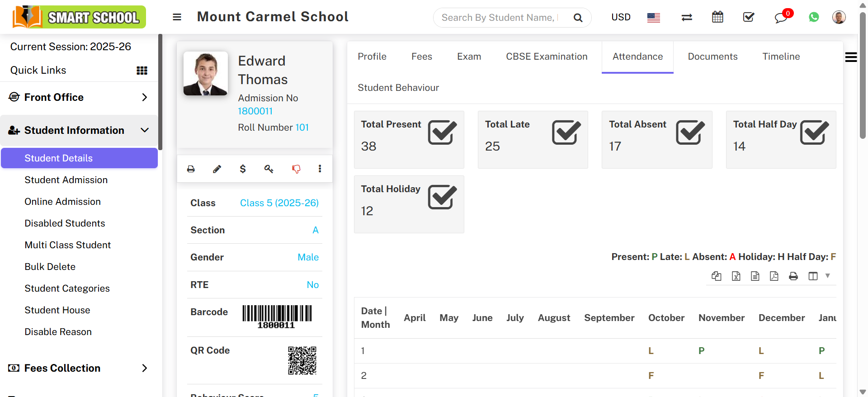Open task checklist icon in header
Viewport: 868px width, 397px height.
(x=749, y=17)
